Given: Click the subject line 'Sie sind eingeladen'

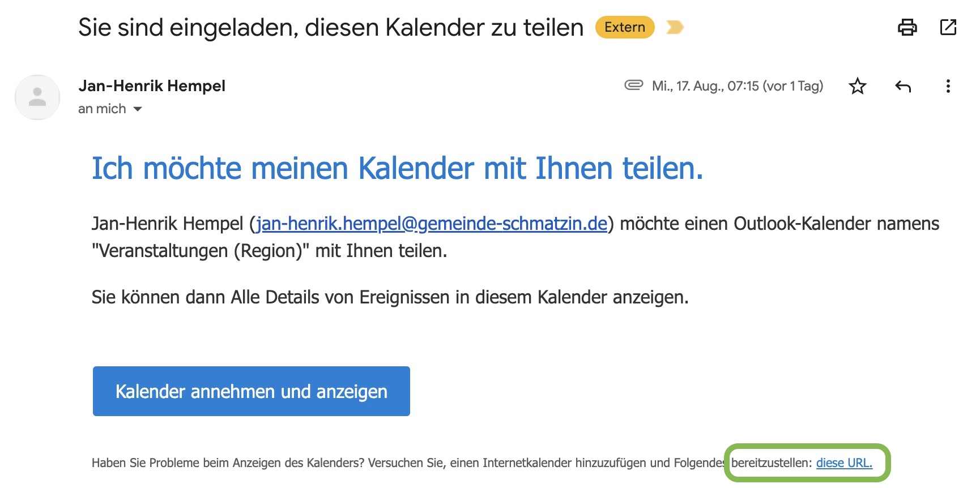Looking at the screenshot, I should coord(331,27).
